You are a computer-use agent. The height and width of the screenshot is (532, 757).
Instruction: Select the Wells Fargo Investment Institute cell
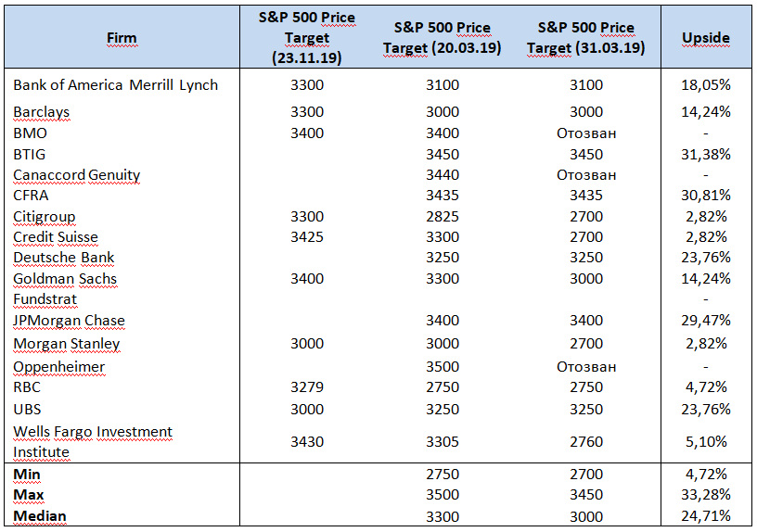pos(93,441)
